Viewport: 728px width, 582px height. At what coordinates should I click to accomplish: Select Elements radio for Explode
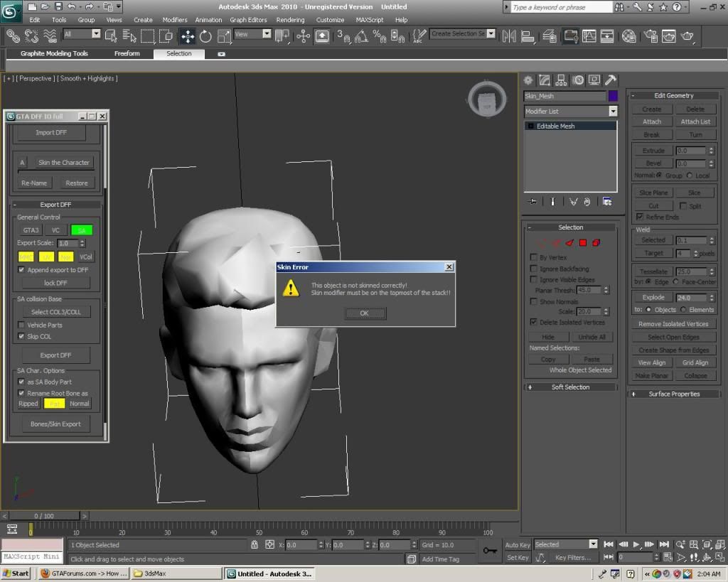click(x=683, y=310)
